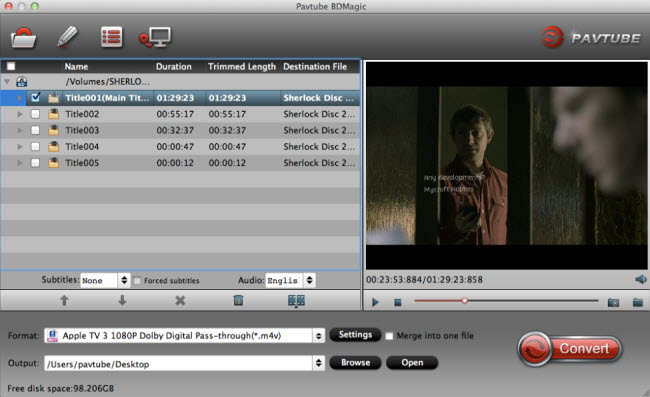Click the /Volumes/SHERLO... path text
The width and height of the screenshot is (650, 397).
pyautogui.click(x=107, y=82)
